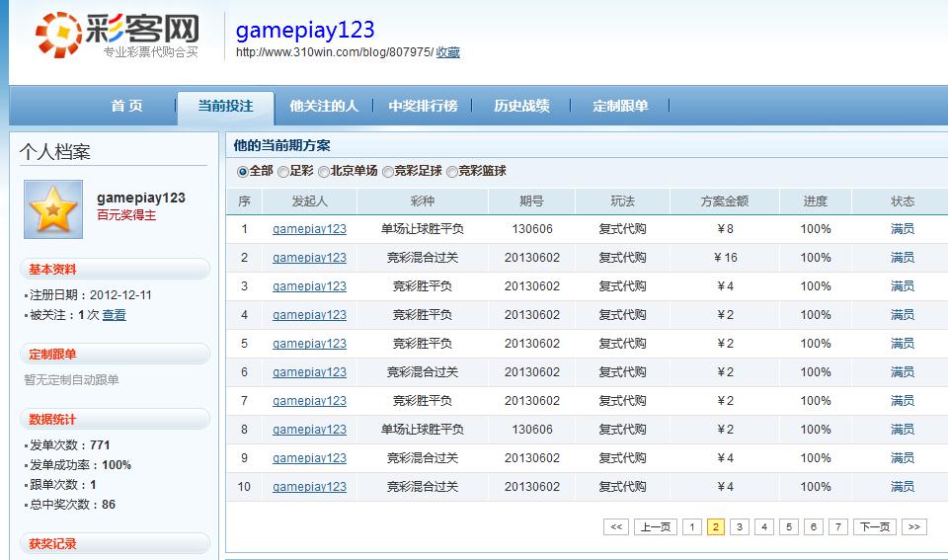Select the 北京单场 radio button
This screenshot has height=560, width=948.
tap(324, 172)
